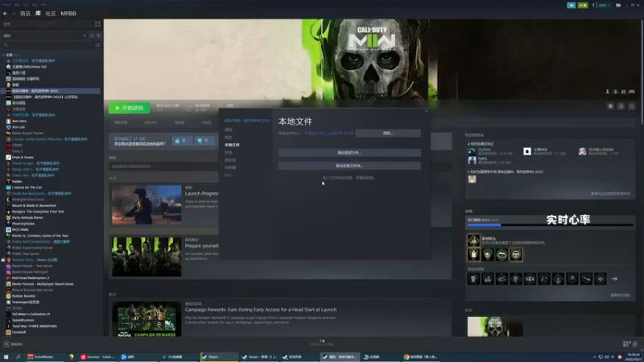This screenshot has width=644, height=362.
Task: Close the properties dialog with X
Action: [427, 111]
